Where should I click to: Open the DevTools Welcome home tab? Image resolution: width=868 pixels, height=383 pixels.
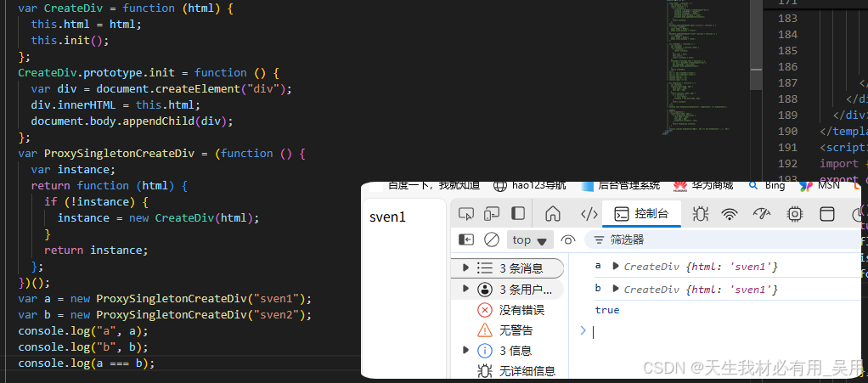click(x=552, y=214)
